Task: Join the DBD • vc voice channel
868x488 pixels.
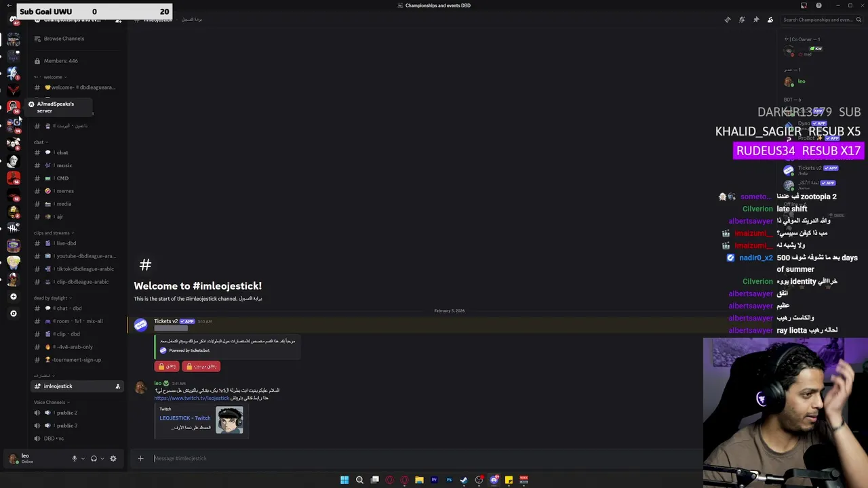Action: coord(77,439)
